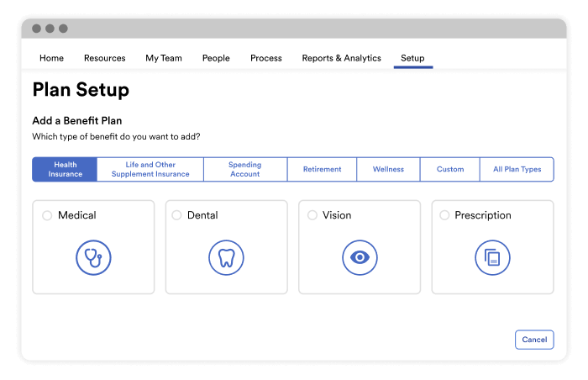Select the Vision radio button
Screen dimensions: 588x380
point(312,215)
